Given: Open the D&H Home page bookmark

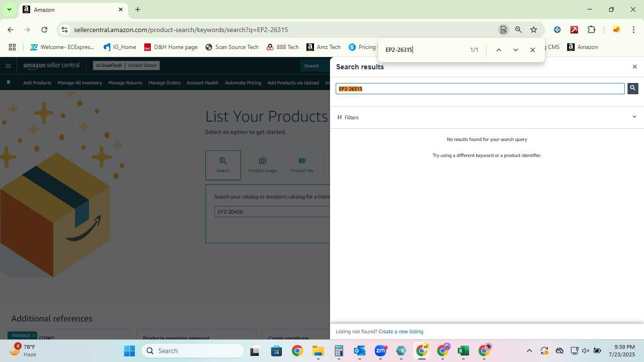Looking at the screenshot, I should (171, 47).
